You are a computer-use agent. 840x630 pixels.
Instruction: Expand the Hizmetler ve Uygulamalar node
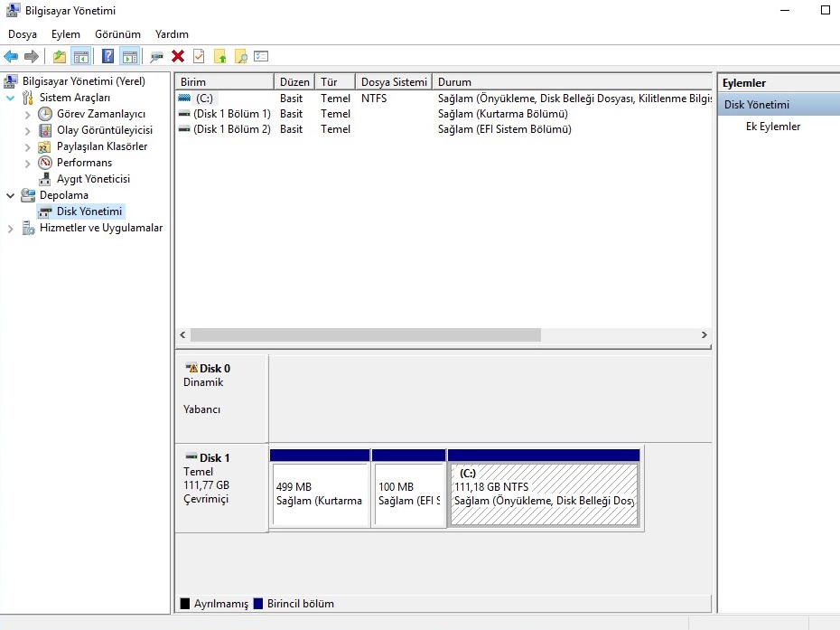(x=11, y=229)
